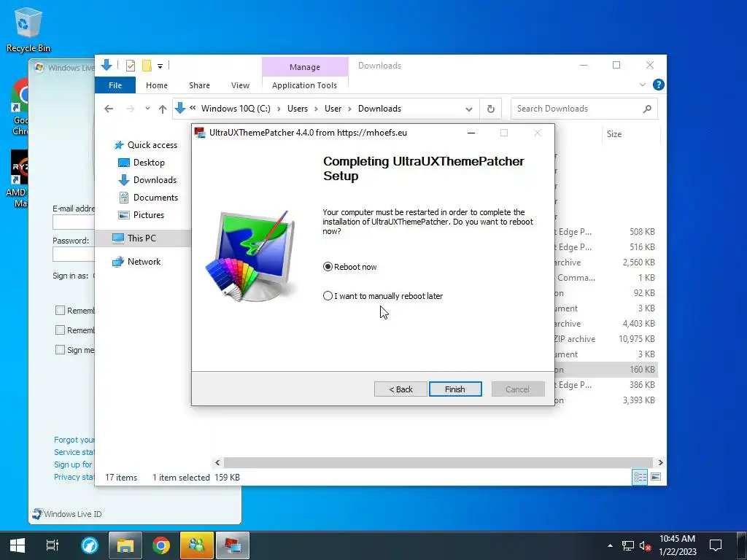This screenshot has width=747, height=560.
Task: Click the Explorer window down-arrow icon
Action: (x=107, y=65)
